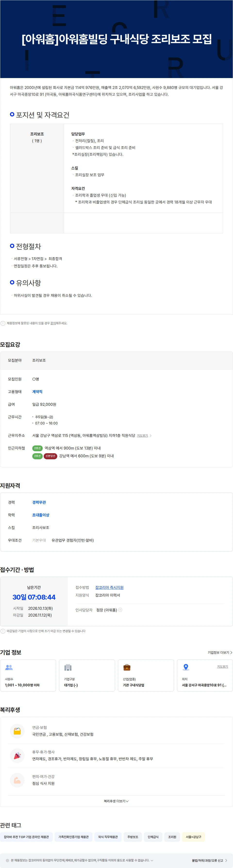
Task: Click chevron after work address 지도보기
Action: pos(151,435)
